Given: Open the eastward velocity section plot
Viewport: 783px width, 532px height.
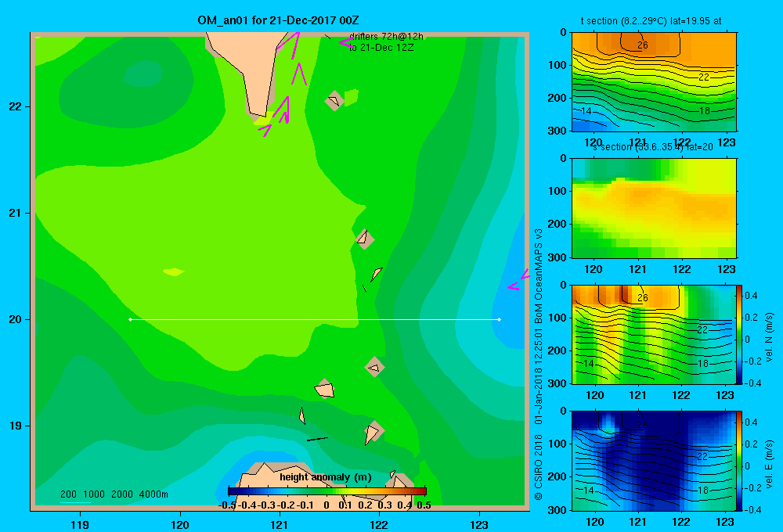Looking at the screenshot, I should tap(653, 461).
